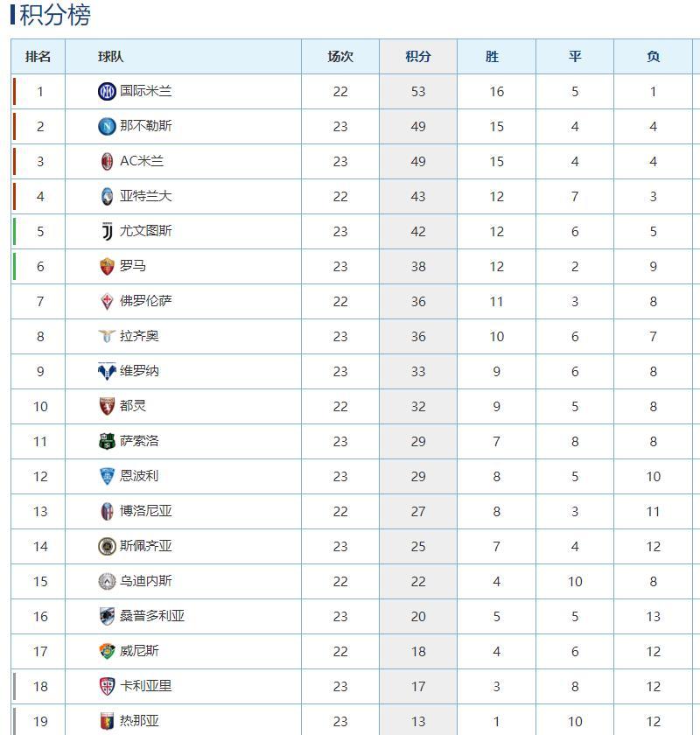Click the Sassuolo club crest icon
Image resolution: width=700 pixels, height=735 pixels.
107,441
